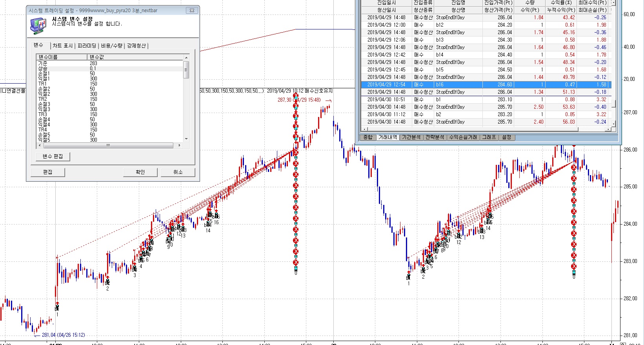Open the 수익손실거래 tab
The height and width of the screenshot is (345, 644).
tap(463, 137)
